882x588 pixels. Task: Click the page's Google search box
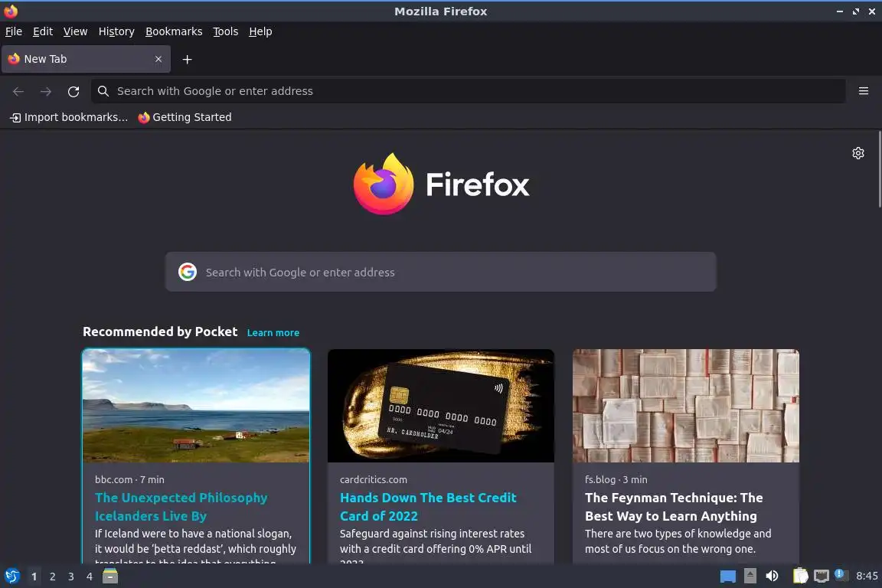(440, 272)
